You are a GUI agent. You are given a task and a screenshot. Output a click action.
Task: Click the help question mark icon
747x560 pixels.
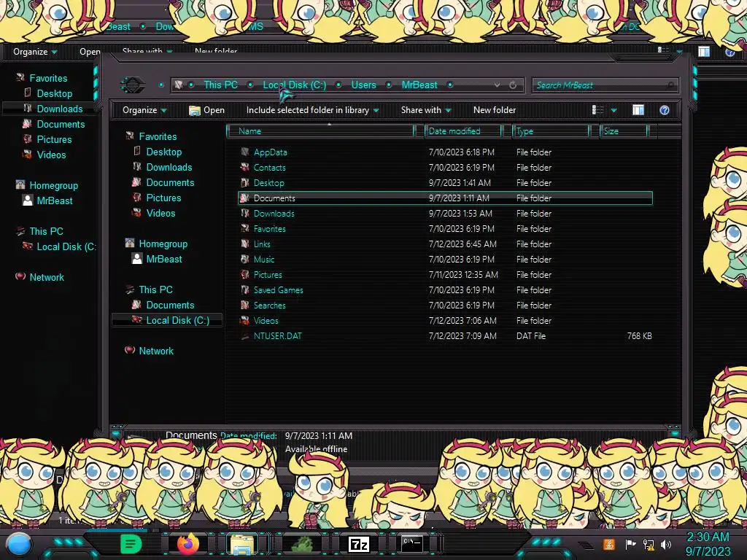(664, 111)
